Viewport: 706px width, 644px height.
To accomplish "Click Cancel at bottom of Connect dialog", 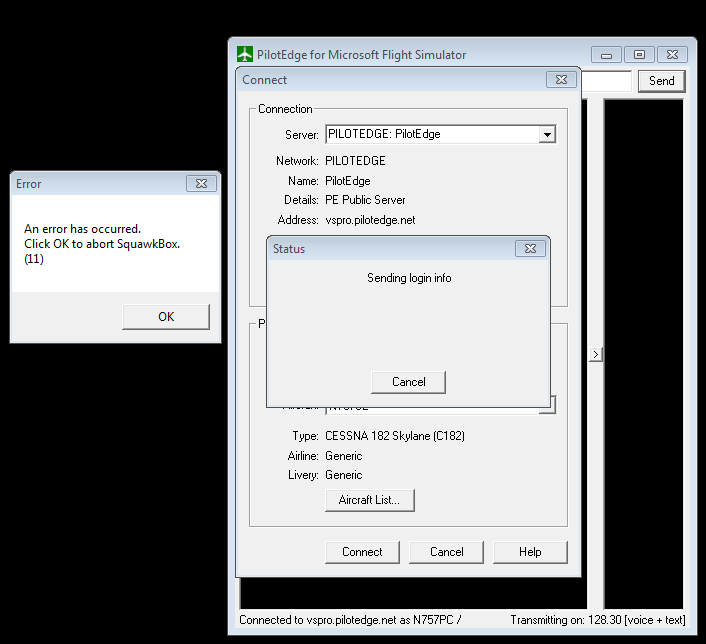I will (x=446, y=552).
